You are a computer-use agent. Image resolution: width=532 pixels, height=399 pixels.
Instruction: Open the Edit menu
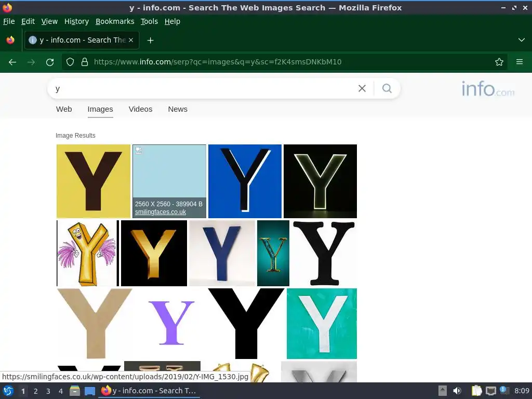tap(28, 21)
